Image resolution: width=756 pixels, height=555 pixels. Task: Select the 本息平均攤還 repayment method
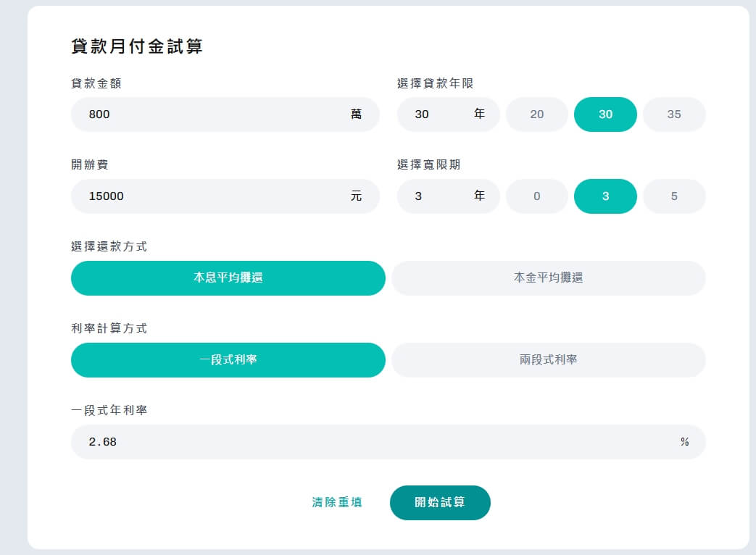pyautogui.click(x=228, y=278)
